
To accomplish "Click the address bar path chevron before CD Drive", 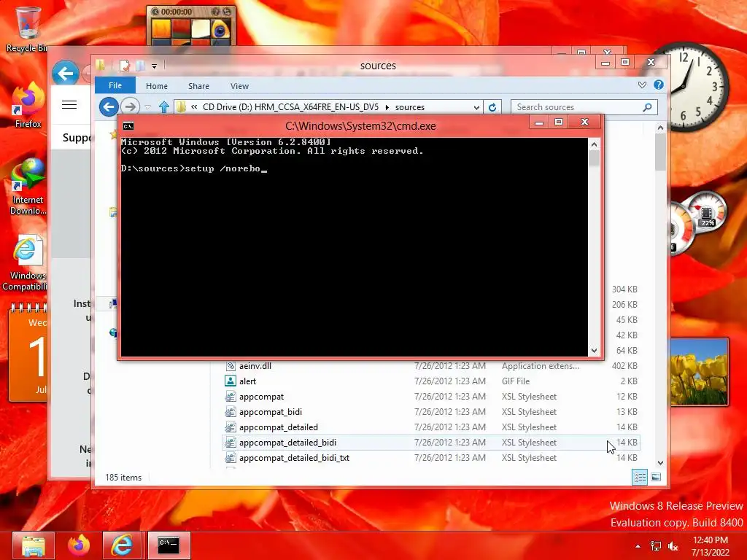I will pos(194,106).
